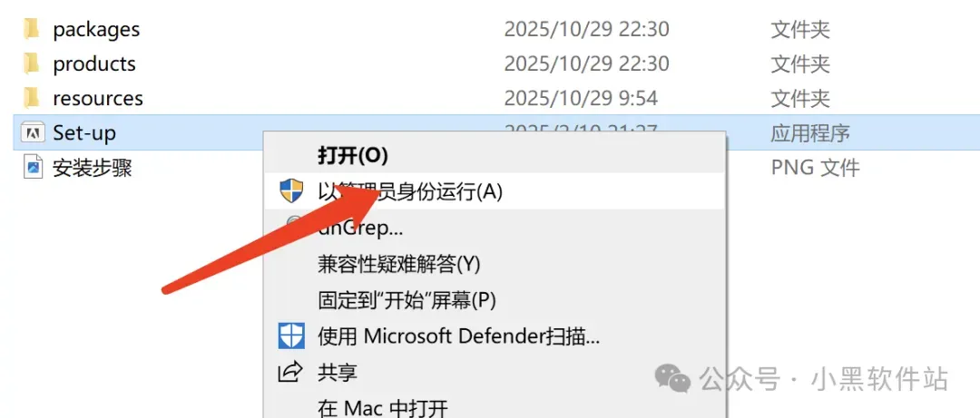The height and width of the screenshot is (418, 980).
Task: Select the packages folder name
Action: (x=96, y=29)
